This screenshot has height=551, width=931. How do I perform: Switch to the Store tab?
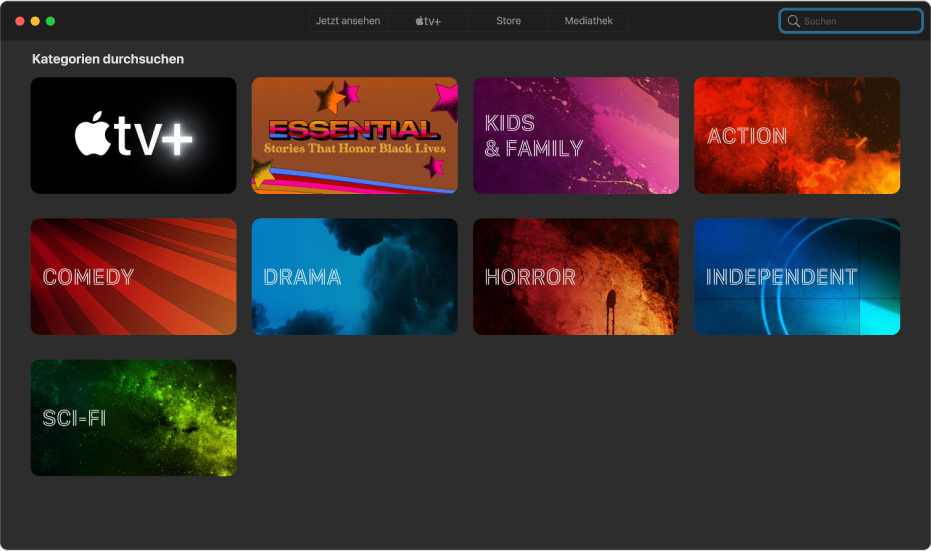508,21
